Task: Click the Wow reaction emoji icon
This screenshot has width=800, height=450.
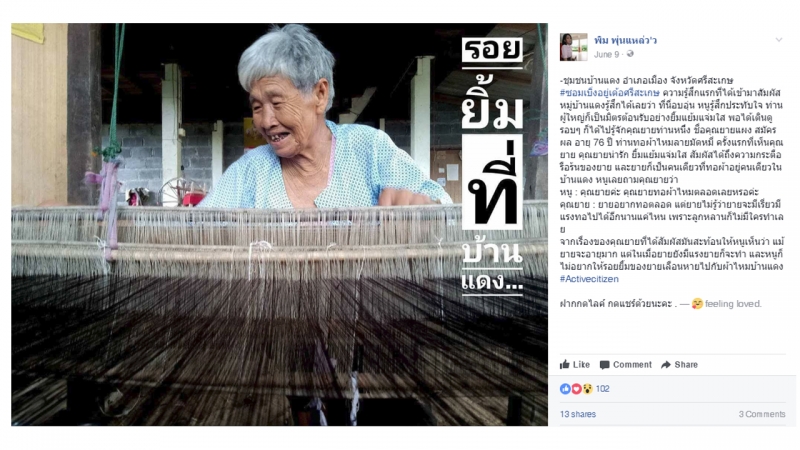Action: [587, 389]
